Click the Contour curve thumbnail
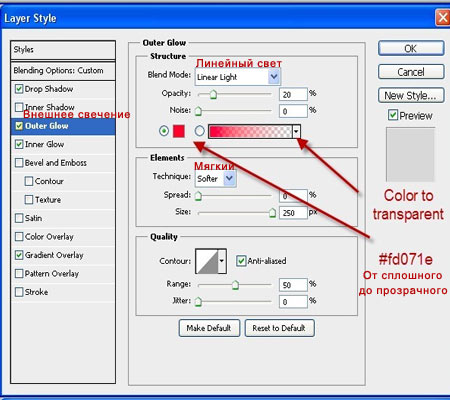450x400 pixels. click(207, 261)
